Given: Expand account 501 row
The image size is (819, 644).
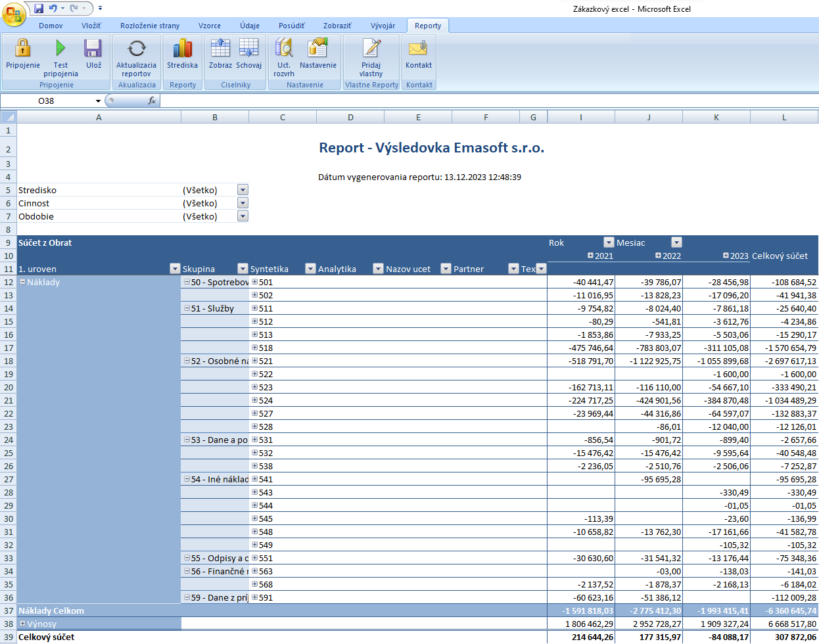Looking at the screenshot, I should pyautogui.click(x=255, y=282).
